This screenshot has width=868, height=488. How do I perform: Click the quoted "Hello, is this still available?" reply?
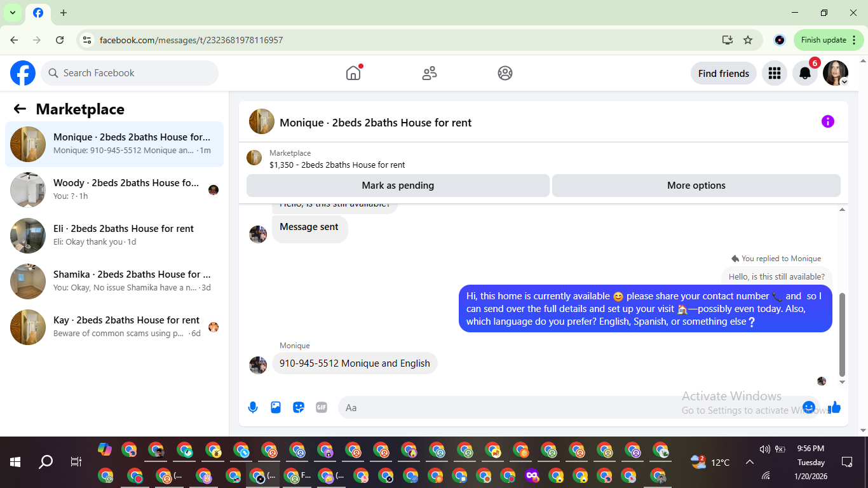(776, 276)
